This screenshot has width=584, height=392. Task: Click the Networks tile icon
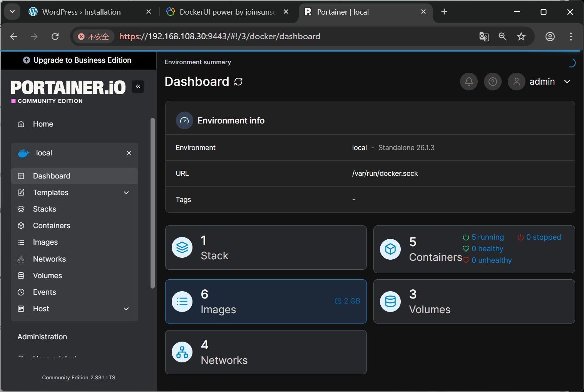[182, 352]
